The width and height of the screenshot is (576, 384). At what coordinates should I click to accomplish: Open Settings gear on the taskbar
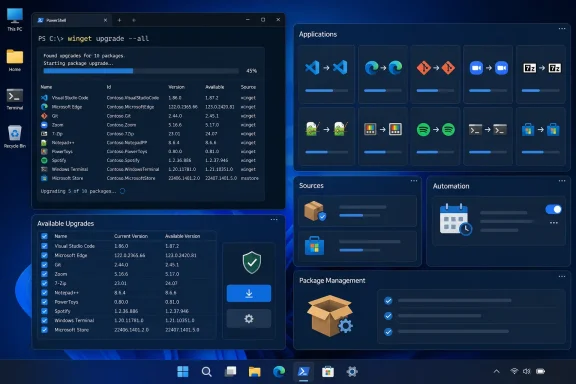coord(352,372)
